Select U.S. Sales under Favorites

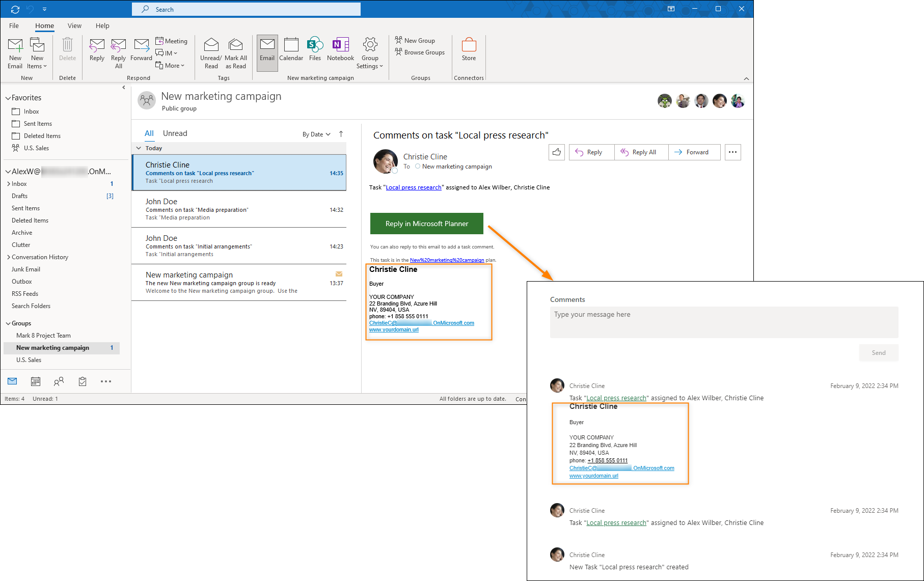pyautogui.click(x=36, y=148)
